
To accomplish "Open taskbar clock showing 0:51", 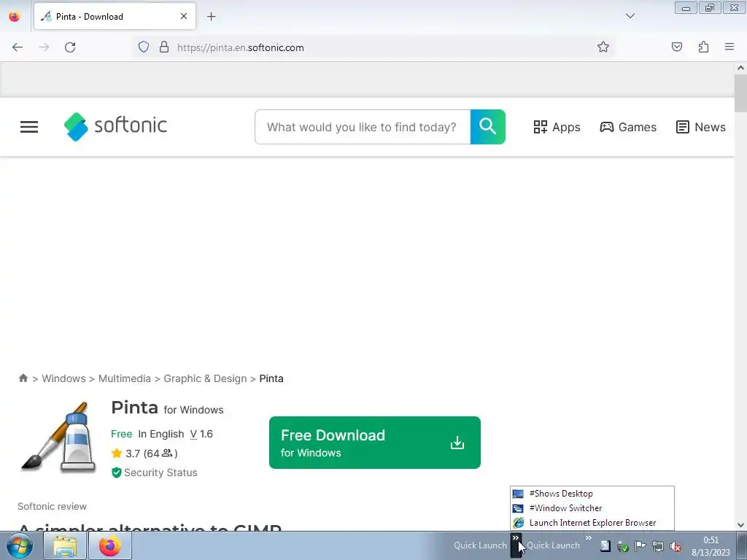I will coord(711,546).
